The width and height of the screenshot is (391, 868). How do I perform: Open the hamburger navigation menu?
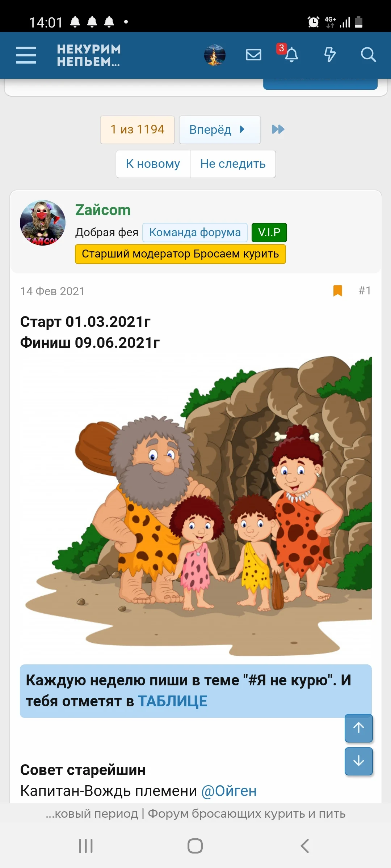tap(26, 55)
